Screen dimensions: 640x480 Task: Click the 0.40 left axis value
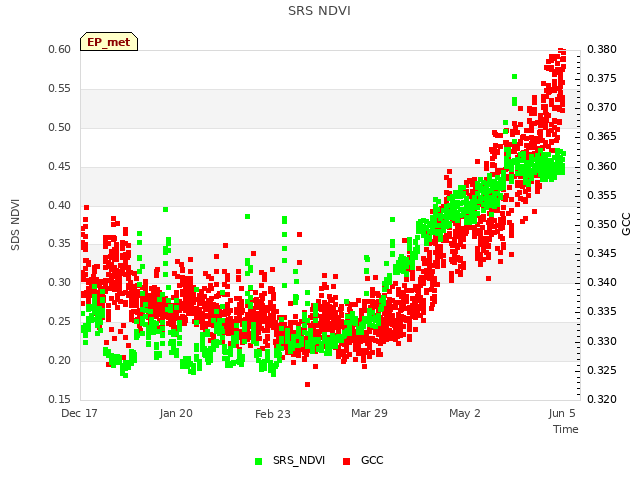pos(60,205)
